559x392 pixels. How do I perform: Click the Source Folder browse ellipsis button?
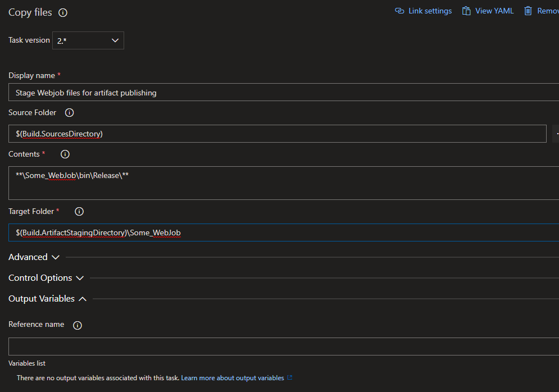556,134
